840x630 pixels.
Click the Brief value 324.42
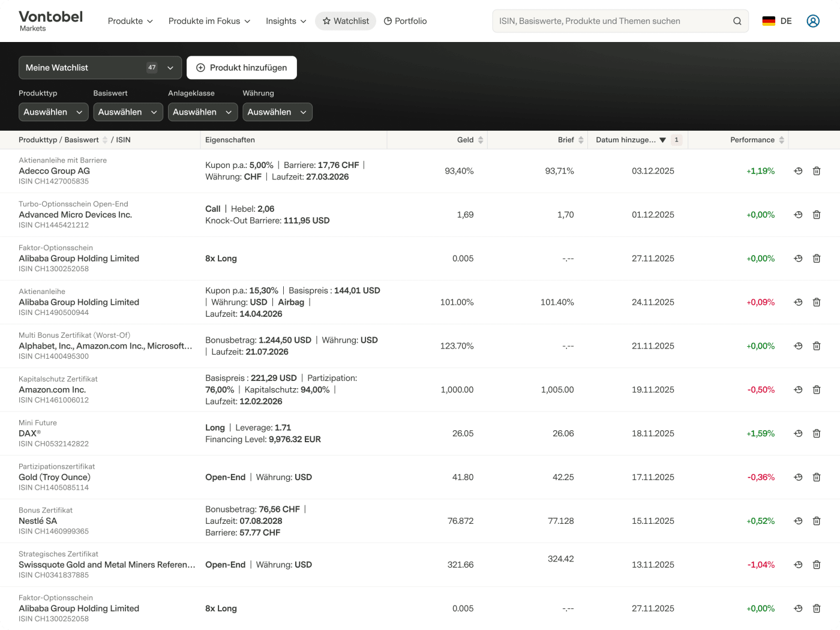pyautogui.click(x=561, y=559)
